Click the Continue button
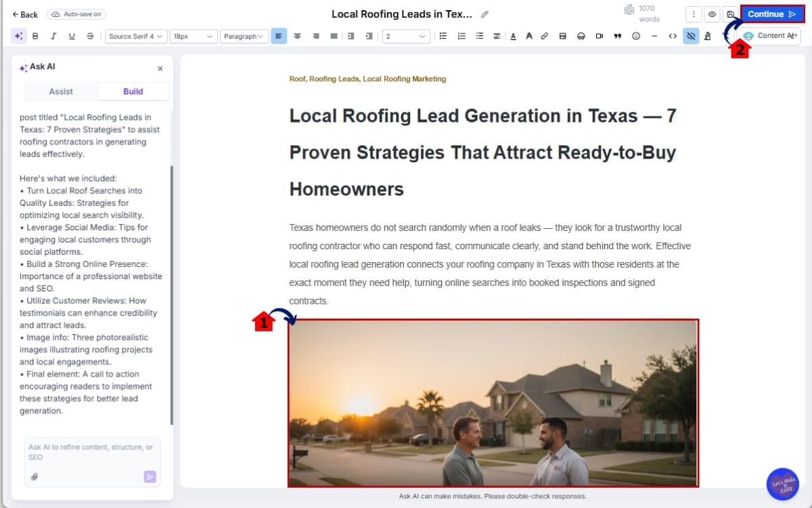812x508 pixels. point(772,14)
